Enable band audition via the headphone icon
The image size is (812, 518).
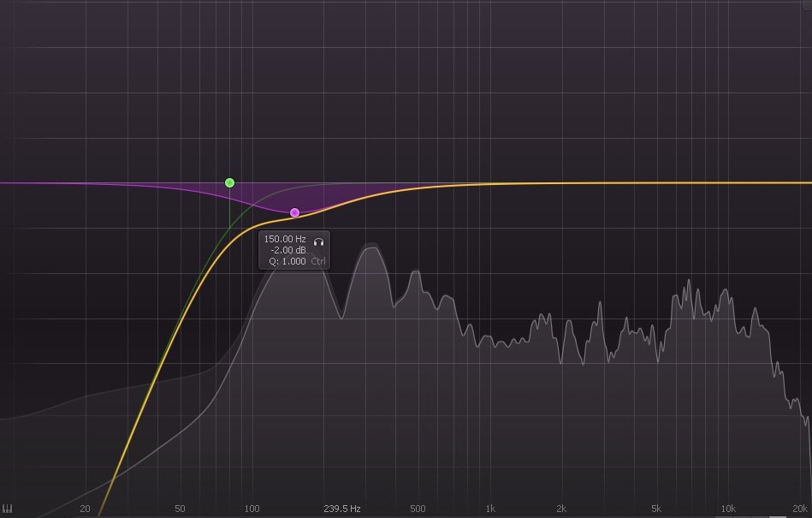point(317,243)
